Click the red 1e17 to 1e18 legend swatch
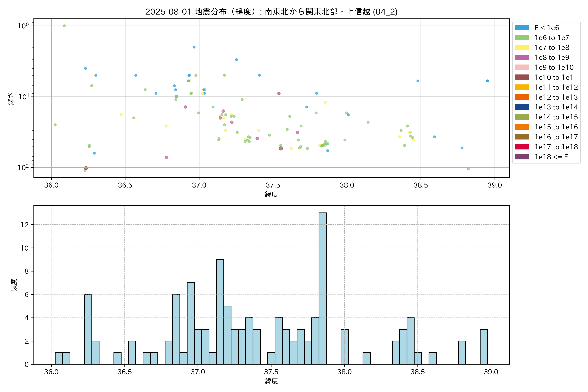588x392 pixels. 522,147
